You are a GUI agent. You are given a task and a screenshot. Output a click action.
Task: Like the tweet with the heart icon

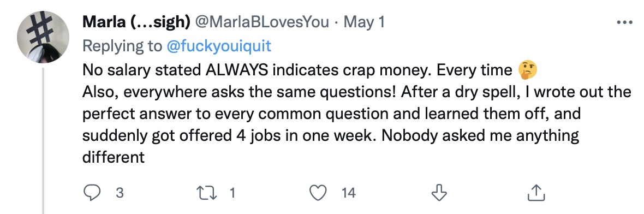coord(318,192)
